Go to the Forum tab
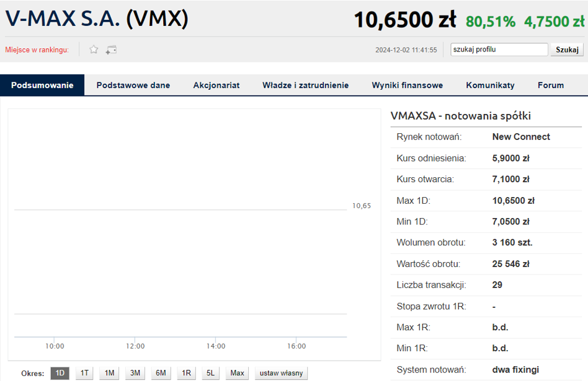Image resolution: width=588 pixels, height=381 pixels. tap(551, 85)
